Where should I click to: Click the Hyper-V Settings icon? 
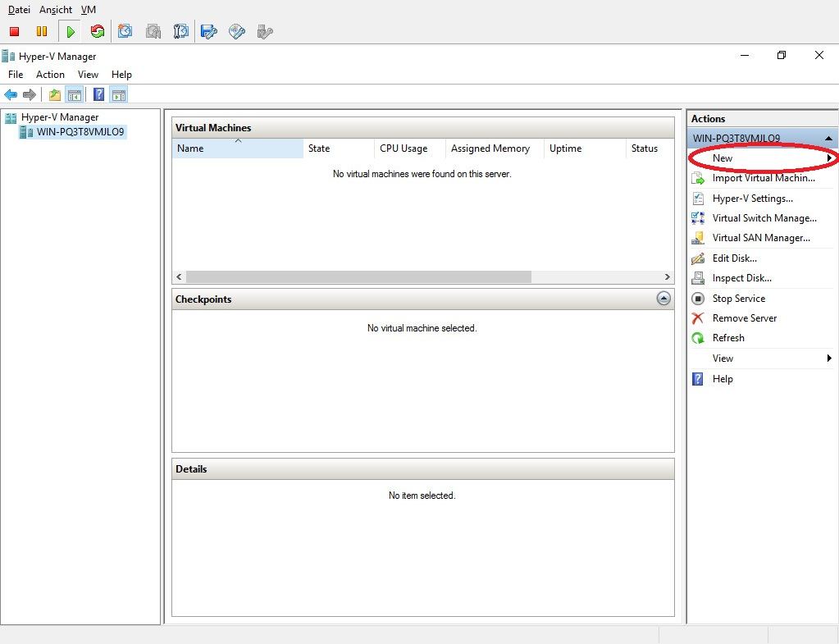click(698, 199)
